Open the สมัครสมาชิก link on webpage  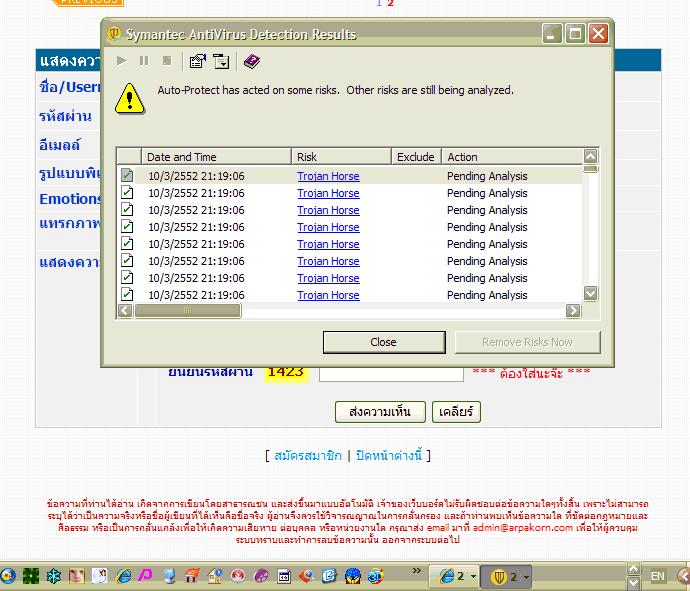[308, 455]
